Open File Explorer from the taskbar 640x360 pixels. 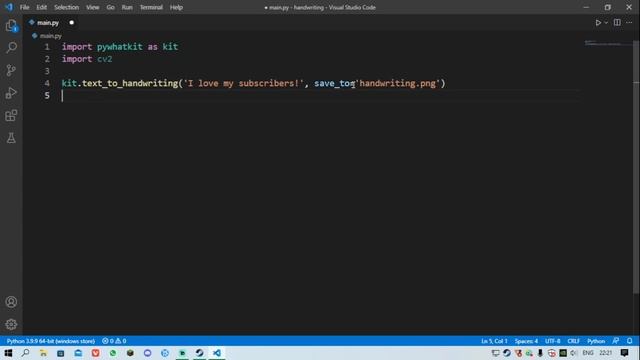(43, 353)
